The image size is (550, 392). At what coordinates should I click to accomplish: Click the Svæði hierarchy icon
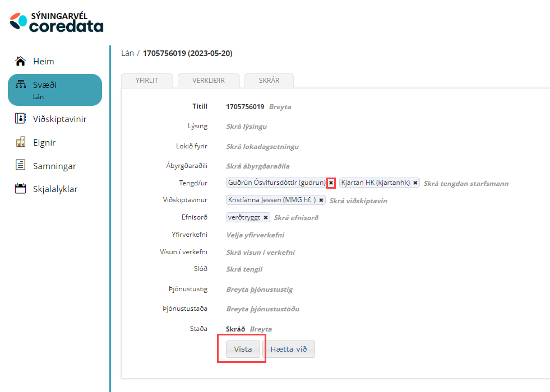click(21, 85)
